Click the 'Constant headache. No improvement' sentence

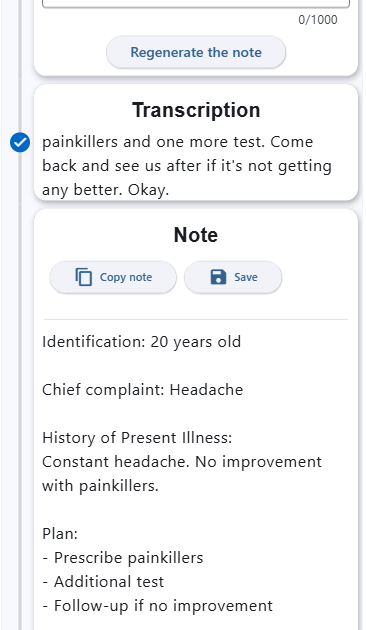tap(182, 462)
